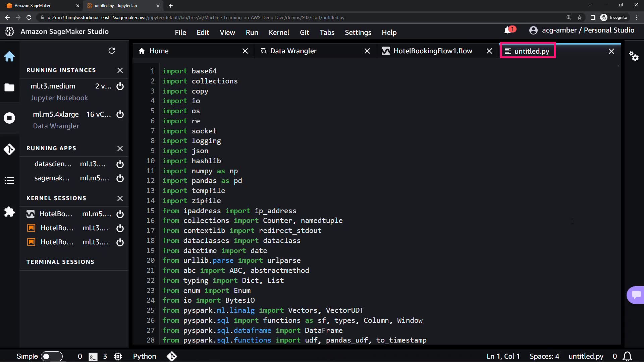This screenshot has width=644, height=362.
Task: Refresh the running instances list
Action: click(112, 51)
